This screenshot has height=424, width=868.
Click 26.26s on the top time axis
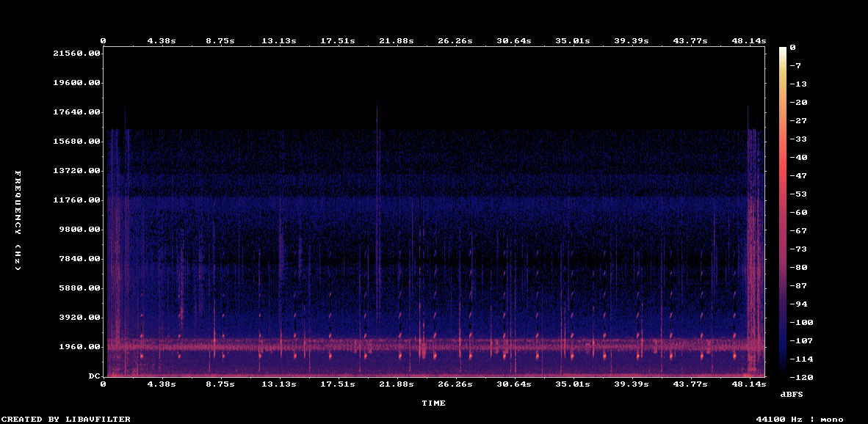tap(455, 41)
